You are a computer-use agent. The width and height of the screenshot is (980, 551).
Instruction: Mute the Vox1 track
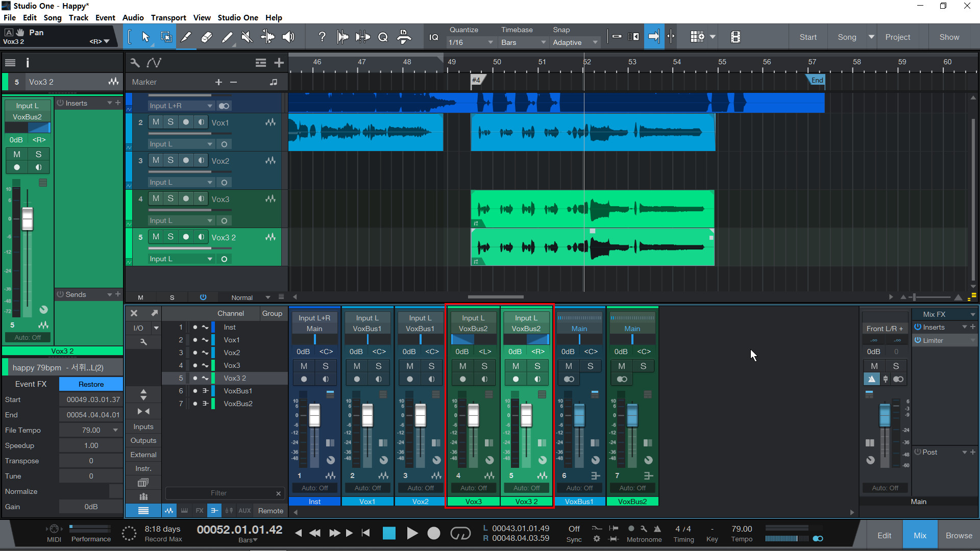(156, 122)
